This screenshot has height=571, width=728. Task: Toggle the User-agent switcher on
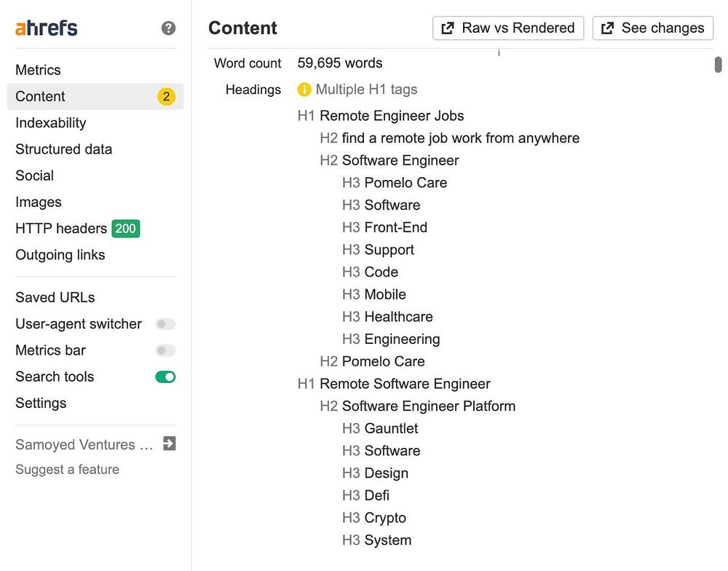click(165, 324)
